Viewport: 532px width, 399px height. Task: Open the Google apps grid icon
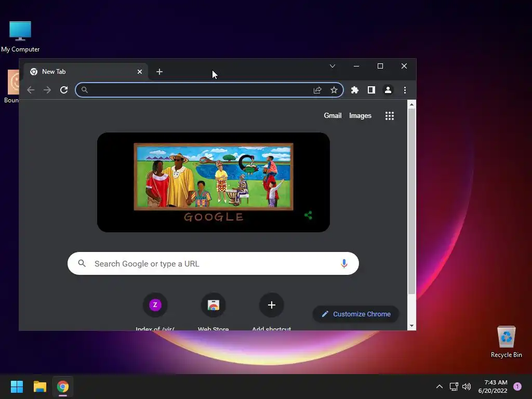(390, 116)
